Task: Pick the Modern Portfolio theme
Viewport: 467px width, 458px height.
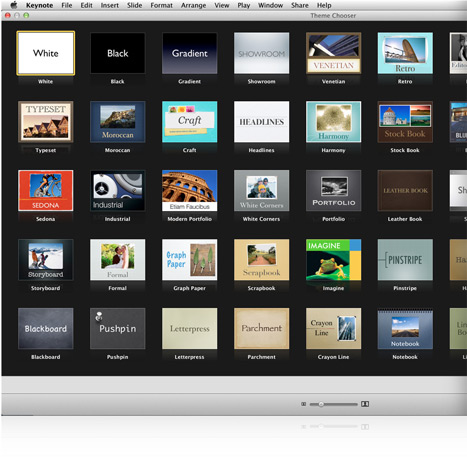Action: tap(190, 191)
